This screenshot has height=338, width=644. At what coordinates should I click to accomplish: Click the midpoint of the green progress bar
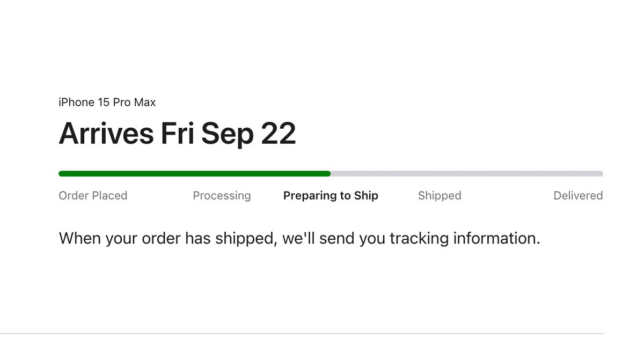pyautogui.click(x=194, y=173)
